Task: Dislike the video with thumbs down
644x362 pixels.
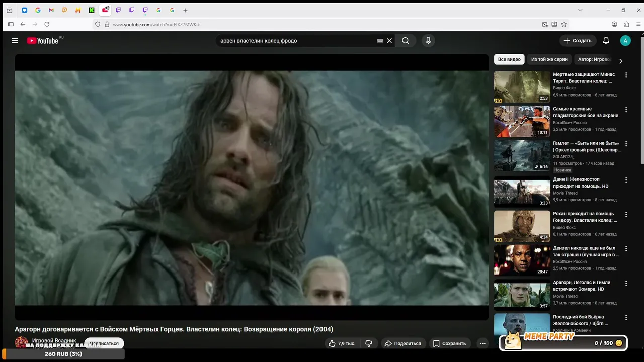Action: click(369, 343)
